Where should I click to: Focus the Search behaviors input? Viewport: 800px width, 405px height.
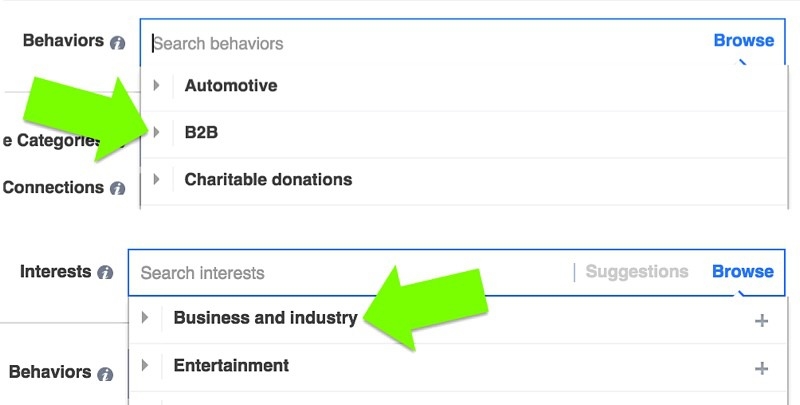coord(429,43)
